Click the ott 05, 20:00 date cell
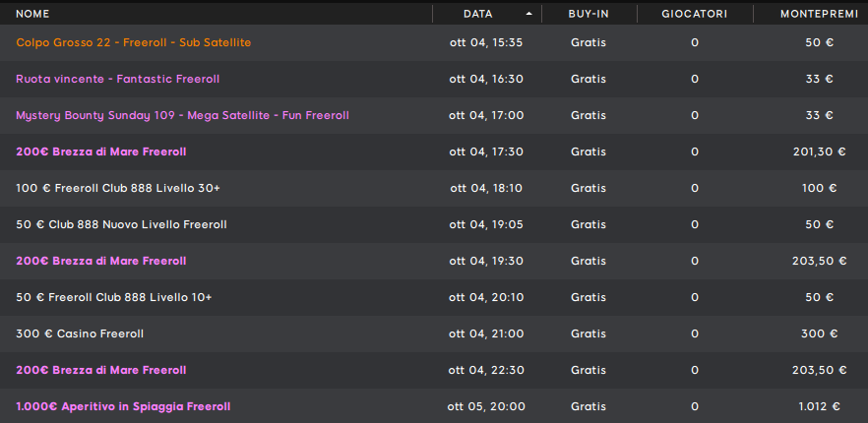Viewport: 868px width, 423px height. click(486, 406)
